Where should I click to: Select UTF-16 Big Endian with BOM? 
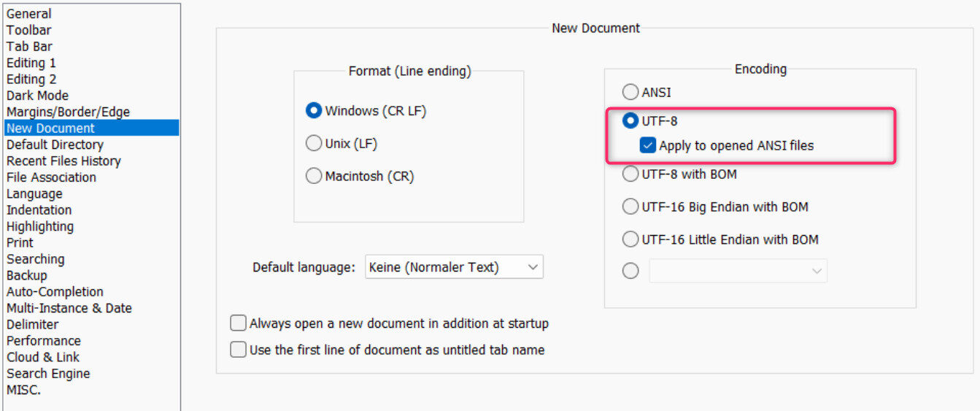630,207
